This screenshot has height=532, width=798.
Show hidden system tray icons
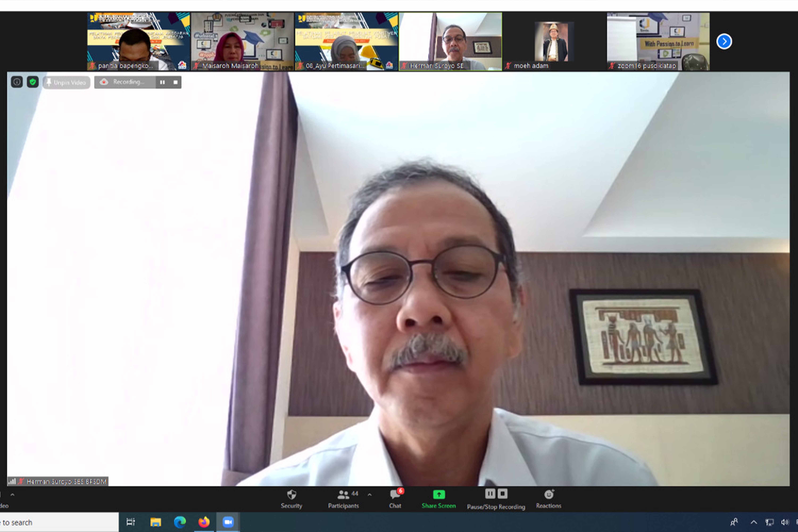[754, 522]
